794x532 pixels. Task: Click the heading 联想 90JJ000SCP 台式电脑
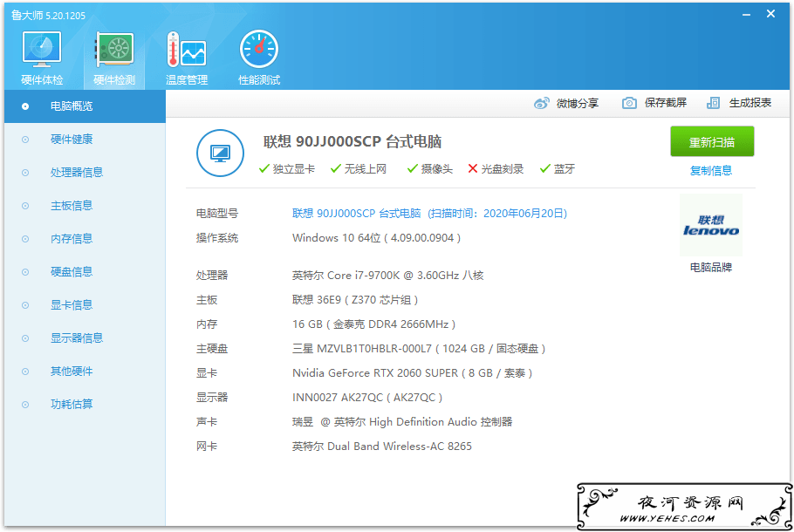tap(353, 142)
